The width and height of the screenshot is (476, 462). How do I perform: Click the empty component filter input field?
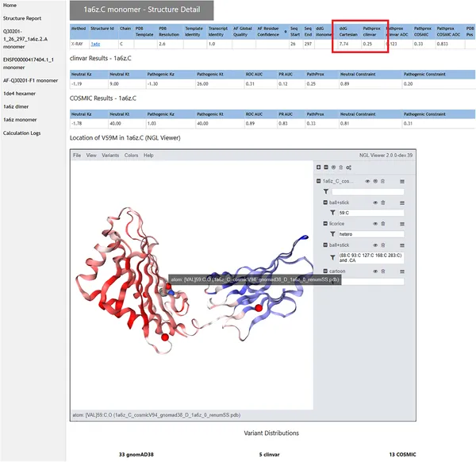pyautogui.click(x=368, y=191)
